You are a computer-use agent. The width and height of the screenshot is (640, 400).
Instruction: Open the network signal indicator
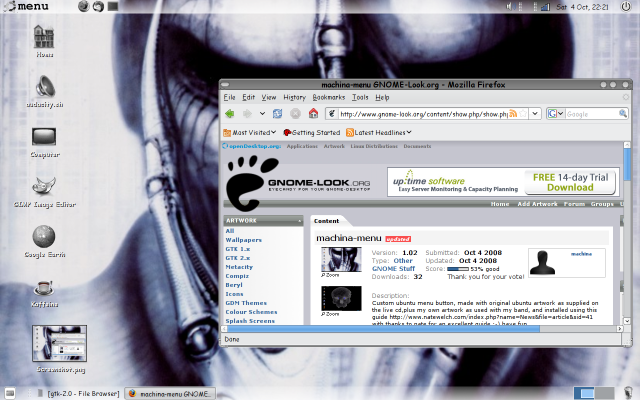tap(545, 7)
